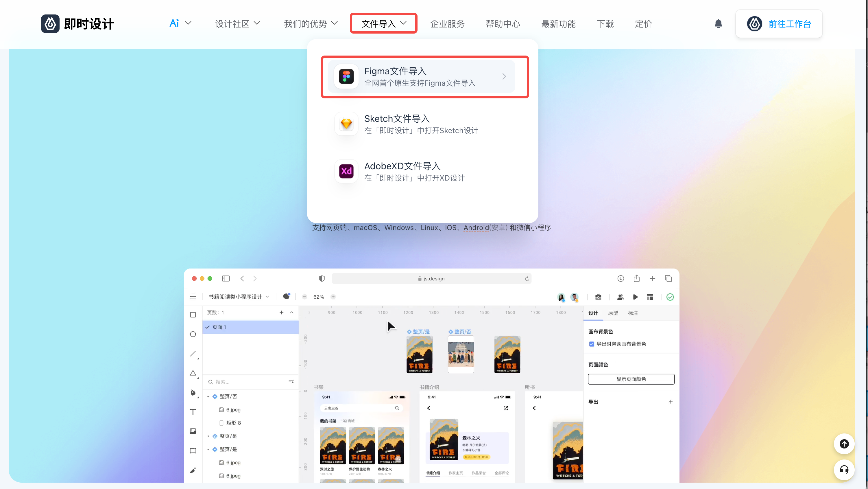Collapse the expanded 整页/是 layer group
The image size is (868, 489).
click(208, 450)
